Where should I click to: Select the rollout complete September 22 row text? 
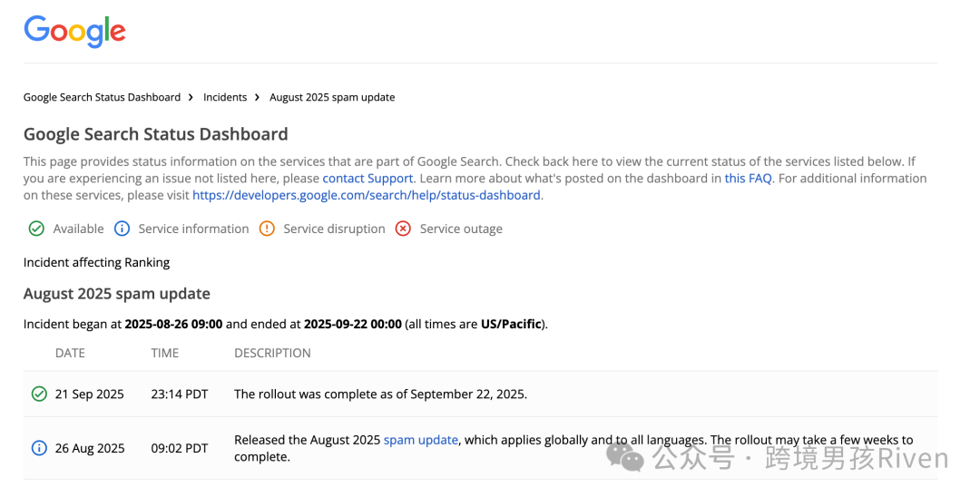pyautogui.click(x=380, y=395)
